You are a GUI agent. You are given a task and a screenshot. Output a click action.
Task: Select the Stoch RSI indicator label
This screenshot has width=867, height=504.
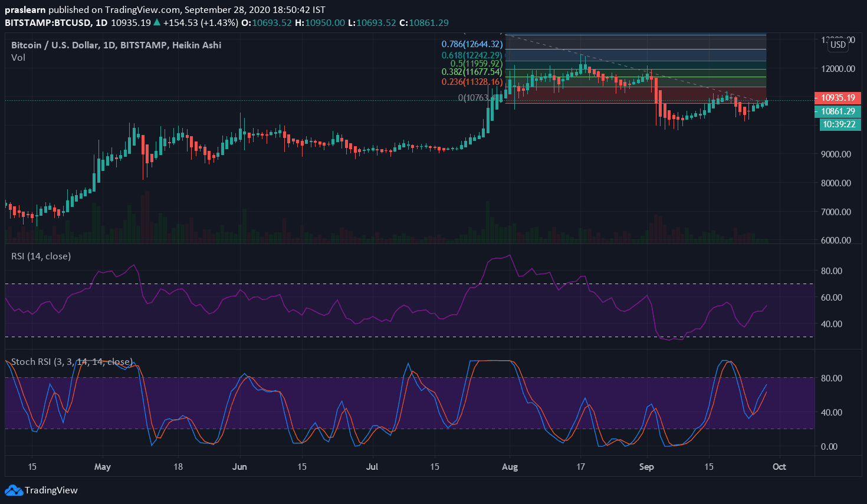coord(71,361)
